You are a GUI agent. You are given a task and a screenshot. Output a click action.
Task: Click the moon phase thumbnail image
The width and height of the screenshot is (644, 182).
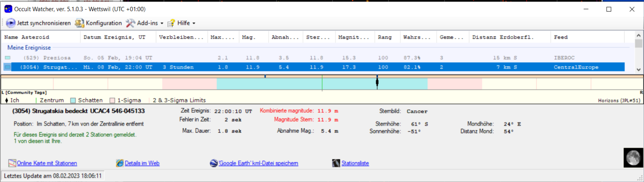[633, 158]
